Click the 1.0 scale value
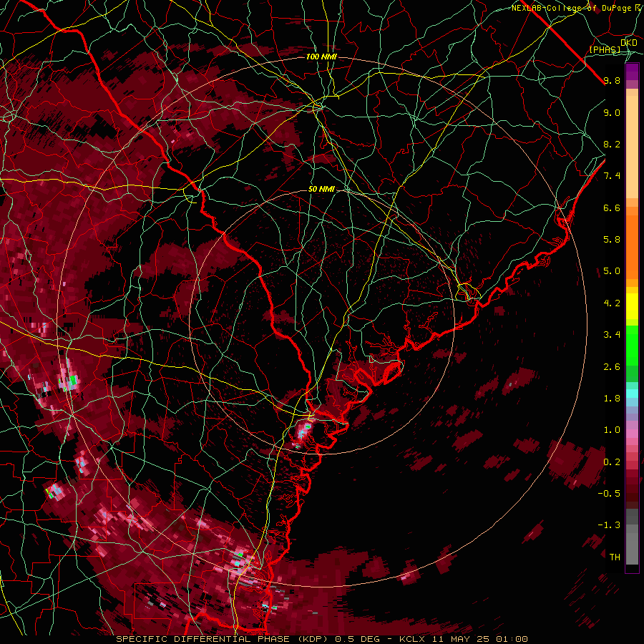Image resolution: width=644 pixels, height=644 pixels. (x=612, y=430)
